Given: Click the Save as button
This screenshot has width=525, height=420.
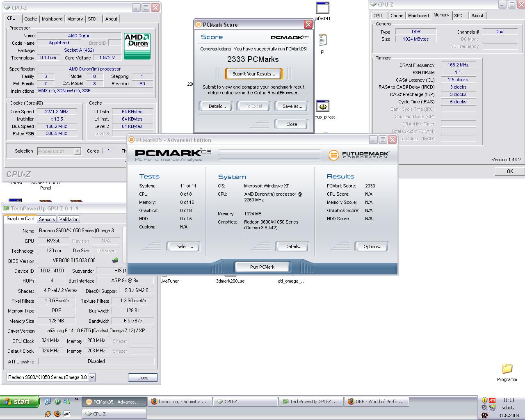Looking at the screenshot, I should click(x=292, y=106).
